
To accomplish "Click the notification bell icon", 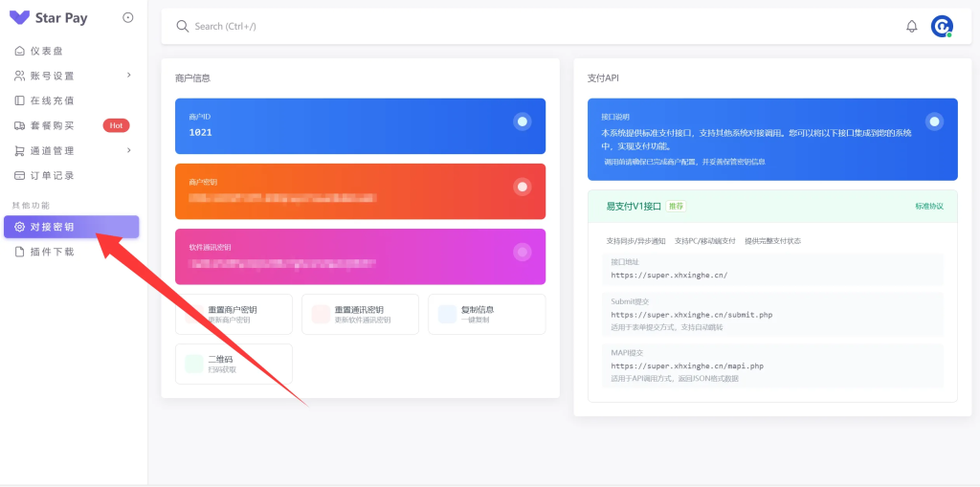I will pos(911,26).
